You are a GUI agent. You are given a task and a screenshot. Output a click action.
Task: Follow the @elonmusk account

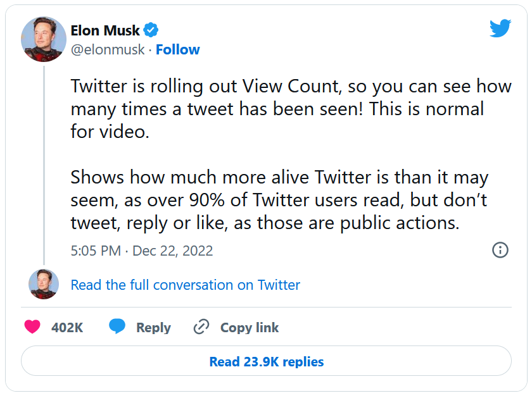click(177, 49)
